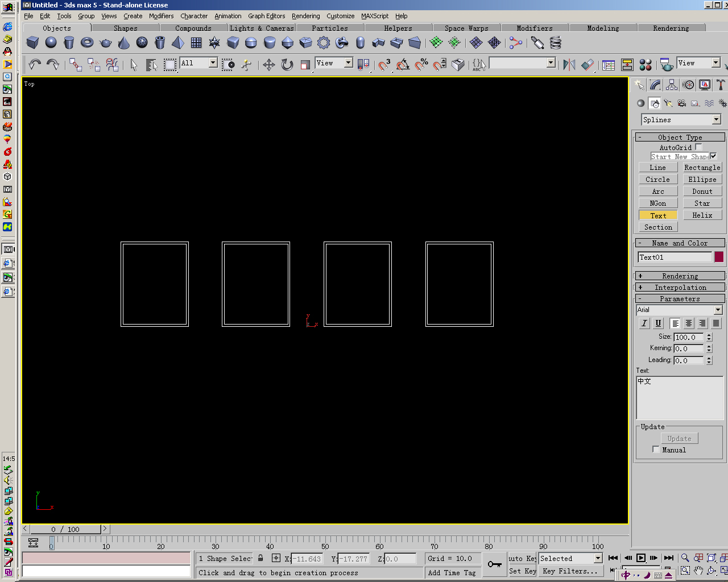
Task: Uncheck the Start New Shape checkbox
Action: 713,156
